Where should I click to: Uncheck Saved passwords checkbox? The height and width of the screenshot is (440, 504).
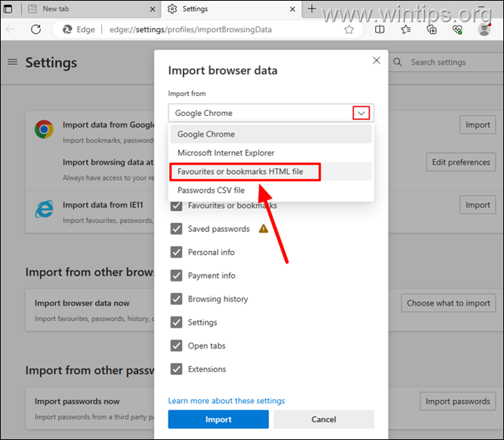176,229
